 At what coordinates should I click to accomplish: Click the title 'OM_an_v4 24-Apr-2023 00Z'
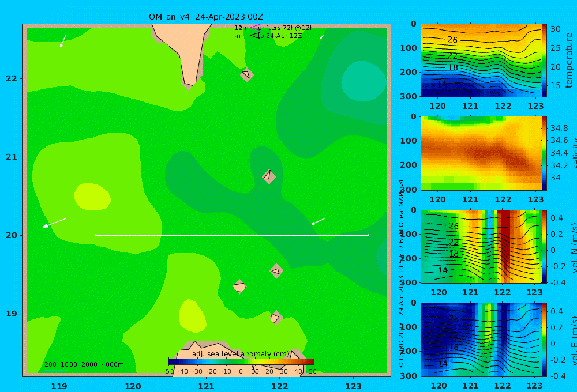[x=206, y=17]
